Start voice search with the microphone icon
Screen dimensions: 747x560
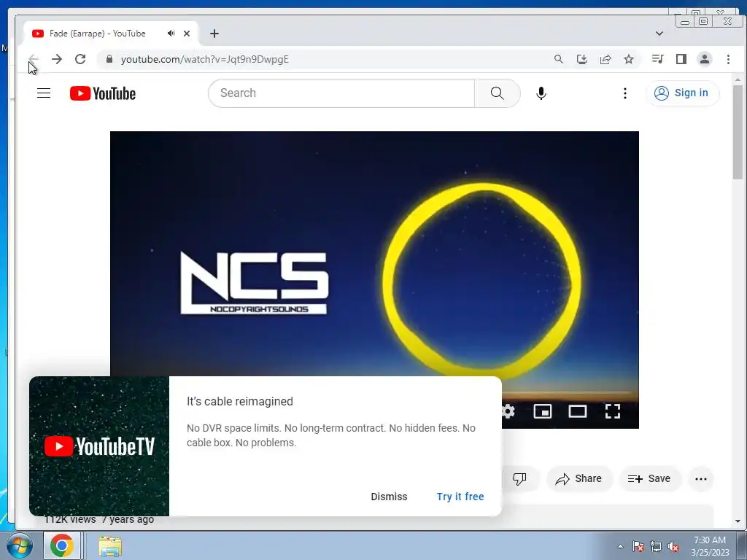pos(541,93)
